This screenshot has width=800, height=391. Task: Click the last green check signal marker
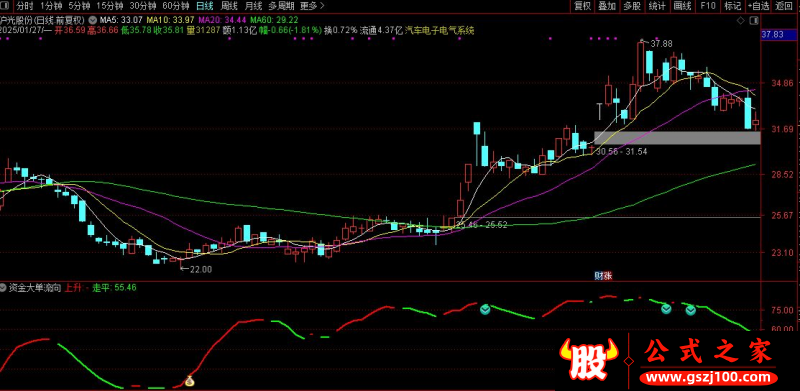[691, 309]
